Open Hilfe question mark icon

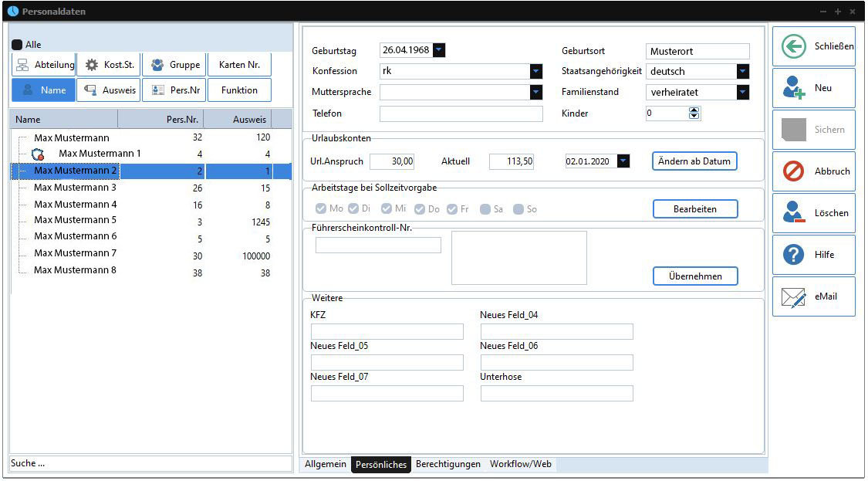tap(793, 255)
